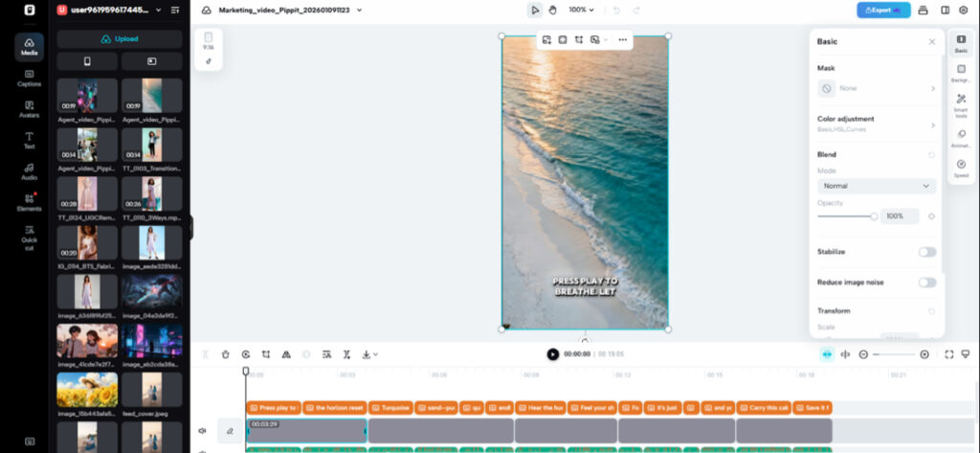Screen dimensions: 980x453
Task: Enable Reduce image noise toggle
Action: 926,283
